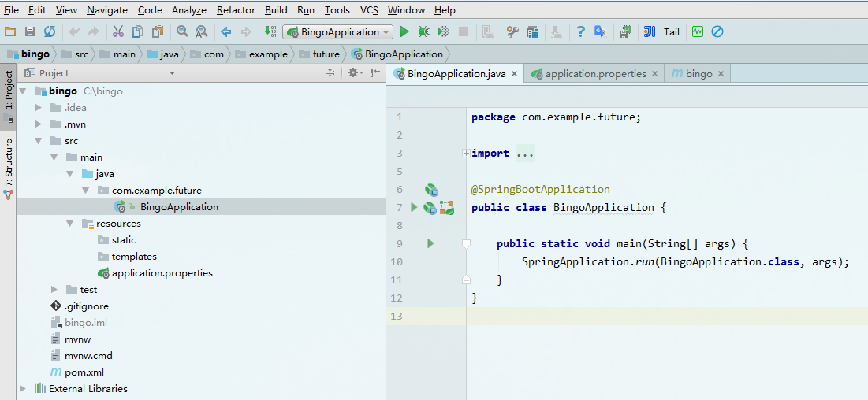The height and width of the screenshot is (400, 868).
Task: Open Project Structure icon
Action: pyautogui.click(x=532, y=32)
